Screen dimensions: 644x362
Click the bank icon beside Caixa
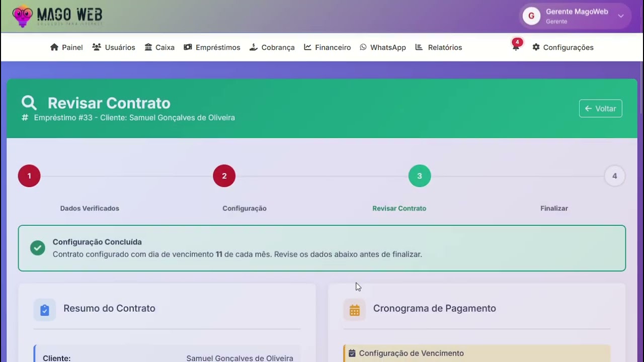pyautogui.click(x=148, y=47)
